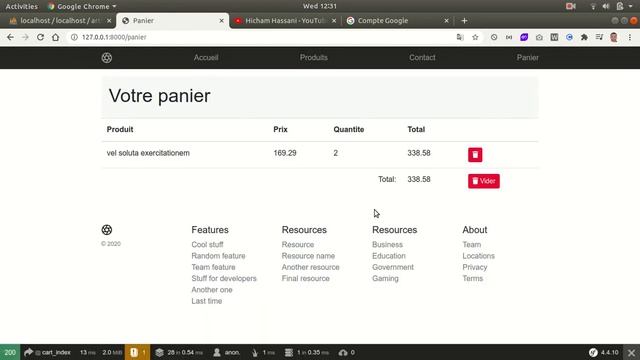The width and height of the screenshot is (640, 360).
Task: Click the camera extension icon
Action: (x=539, y=37)
